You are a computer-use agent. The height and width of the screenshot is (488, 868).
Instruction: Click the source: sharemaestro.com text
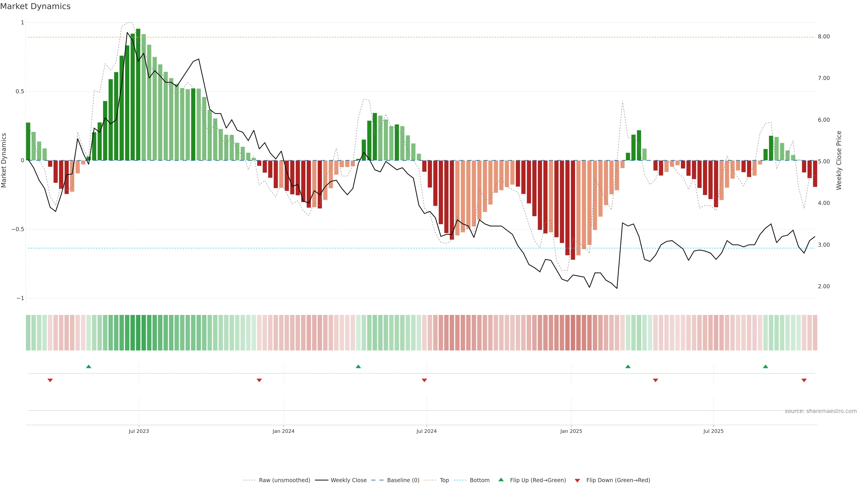pos(821,411)
